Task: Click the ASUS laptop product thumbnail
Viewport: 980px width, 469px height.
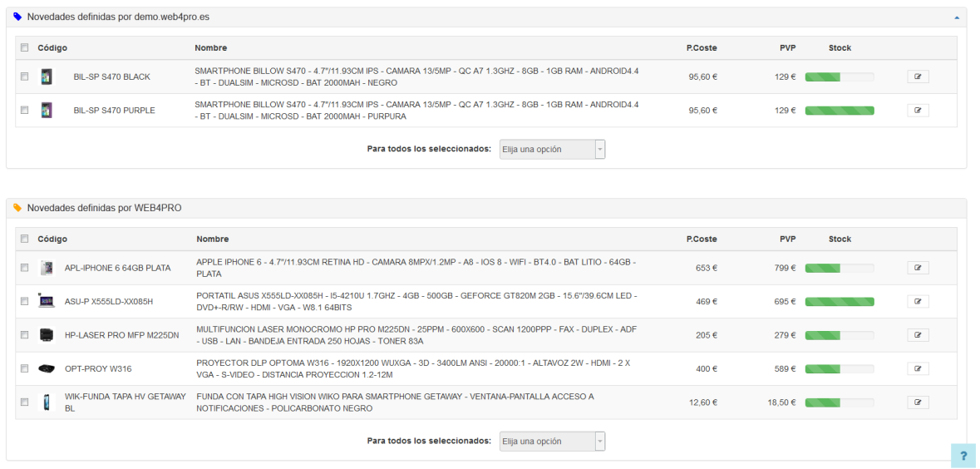Action: pyautogui.click(x=47, y=301)
